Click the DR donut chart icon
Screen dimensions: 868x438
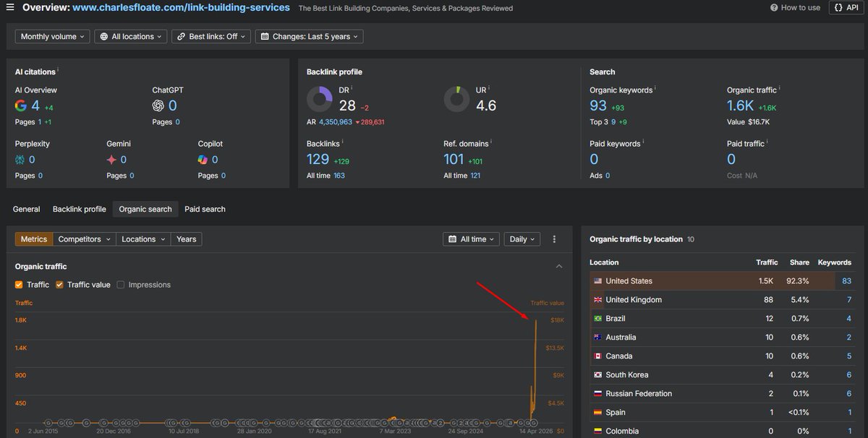click(x=320, y=99)
